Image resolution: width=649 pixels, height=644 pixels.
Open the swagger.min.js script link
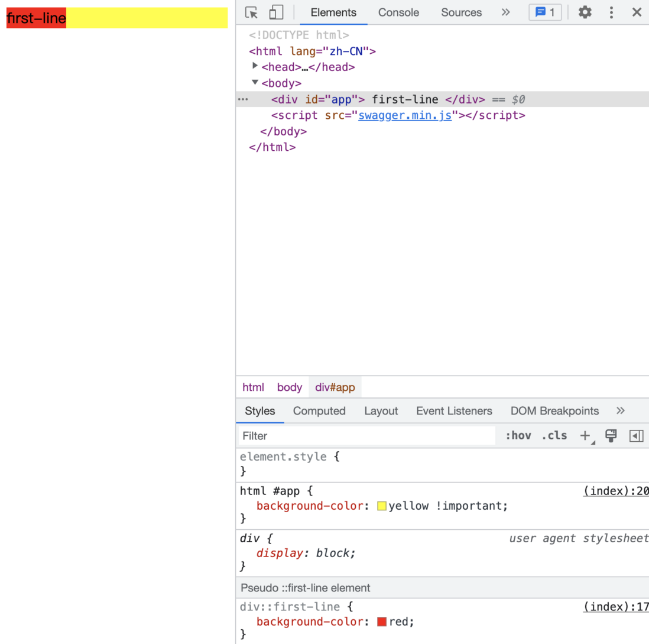coord(405,115)
